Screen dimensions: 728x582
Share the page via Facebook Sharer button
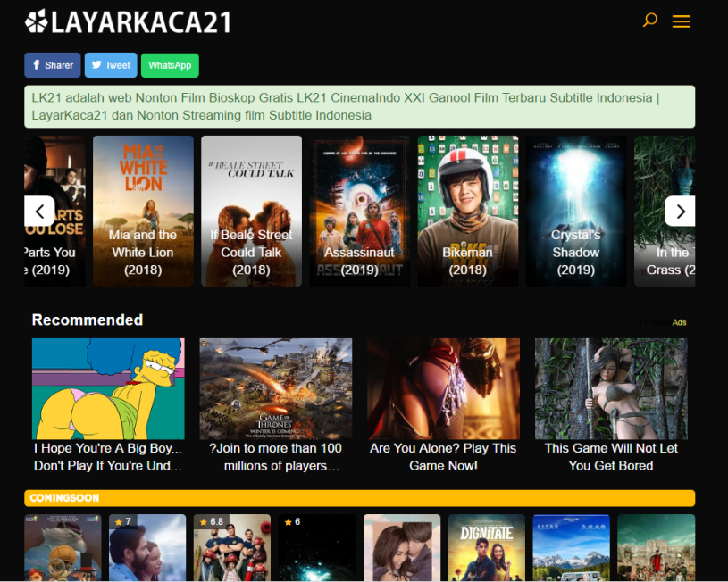[x=52, y=65]
